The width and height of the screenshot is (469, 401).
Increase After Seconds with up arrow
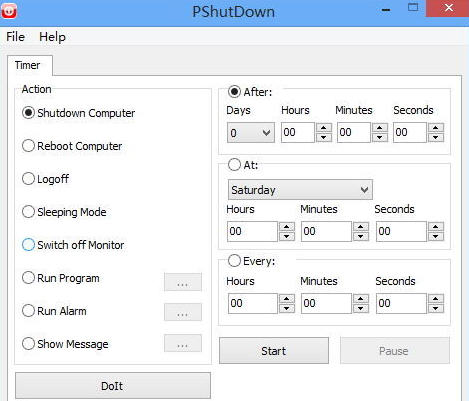[x=436, y=128]
